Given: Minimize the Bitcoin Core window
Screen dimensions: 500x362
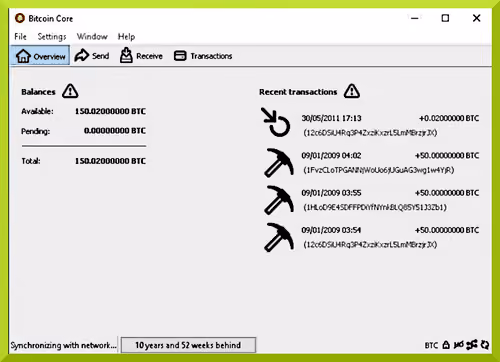Looking at the screenshot, I should (x=415, y=18).
